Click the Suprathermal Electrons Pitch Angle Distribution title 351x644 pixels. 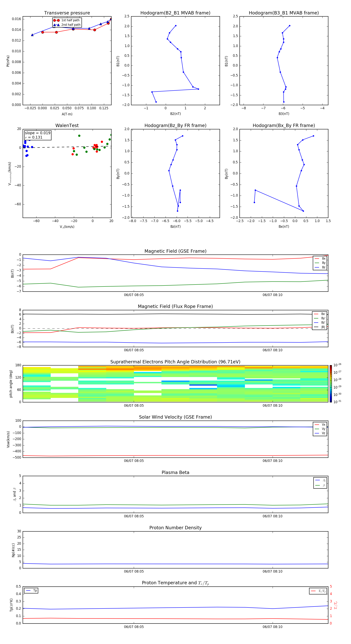point(175,362)
